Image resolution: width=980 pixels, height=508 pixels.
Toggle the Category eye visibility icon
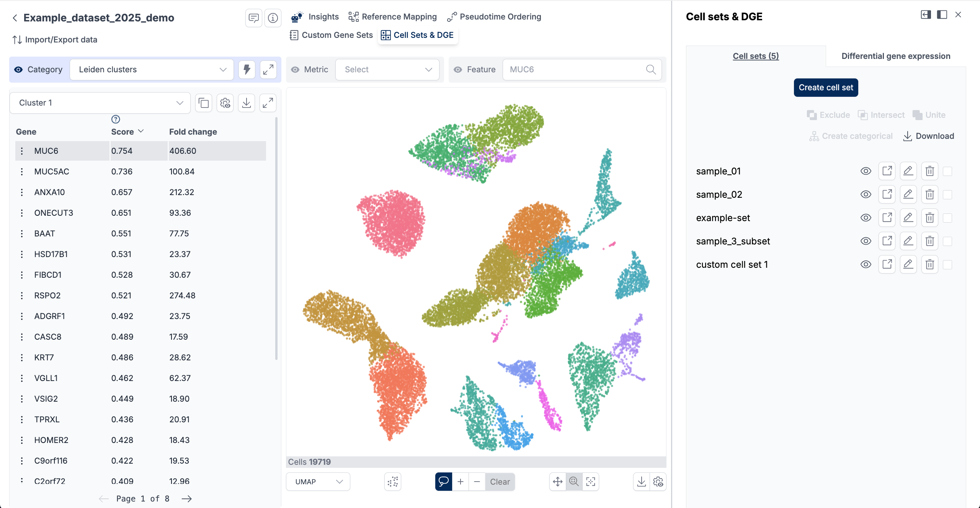point(18,70)
